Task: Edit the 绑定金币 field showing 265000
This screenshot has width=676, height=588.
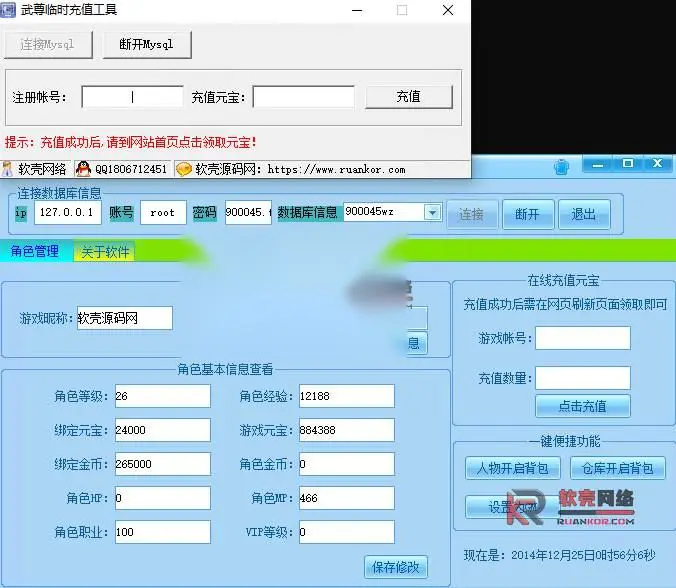Action: (x=163, y=464)
